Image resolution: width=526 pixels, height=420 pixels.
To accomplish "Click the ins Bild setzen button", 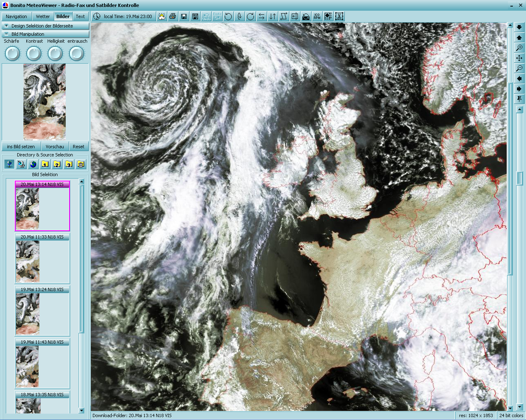I will click(x=21, y=147).
